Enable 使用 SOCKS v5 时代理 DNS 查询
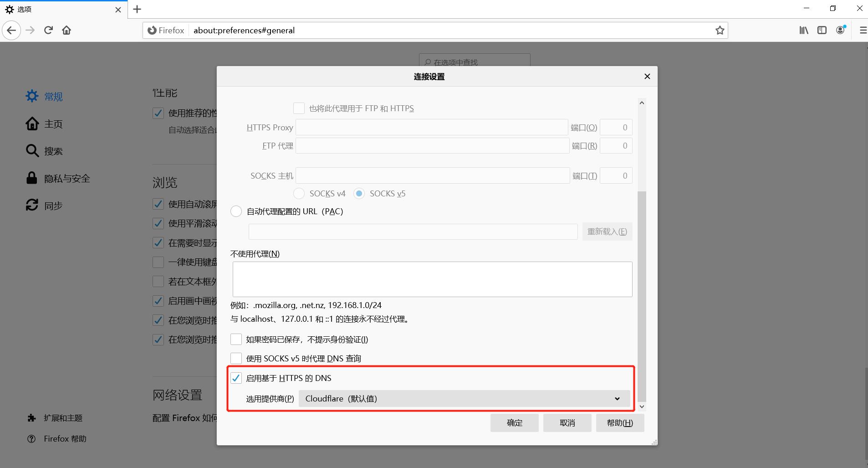This screenshot has width=868, height=468. pyautogui.click(x=236, y=359)
